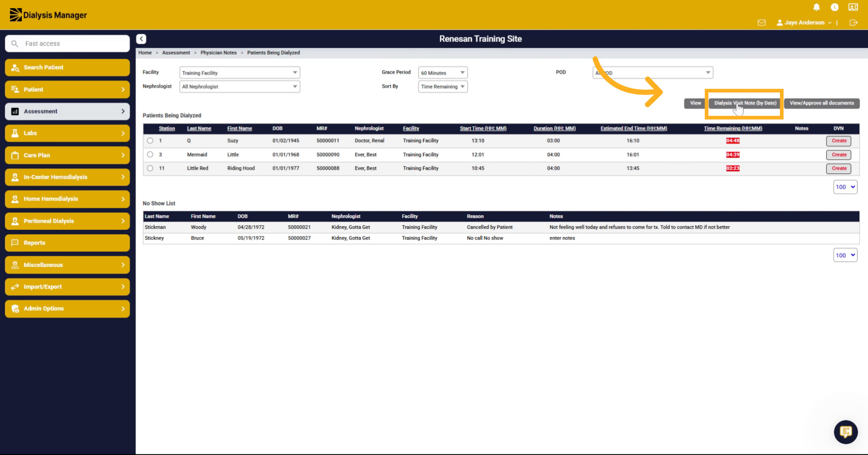Open the Grace Period dropdown
The width and height of the screenshot is (868, 455).
[443, 73]
